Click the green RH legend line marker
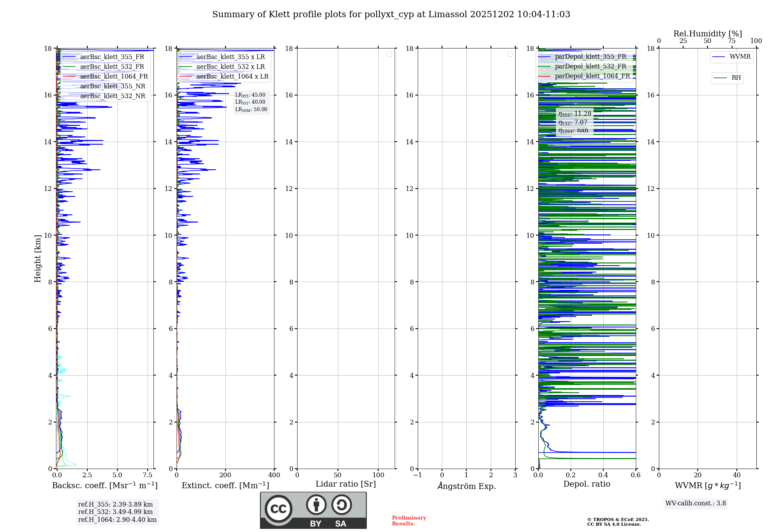 [720, 78]
